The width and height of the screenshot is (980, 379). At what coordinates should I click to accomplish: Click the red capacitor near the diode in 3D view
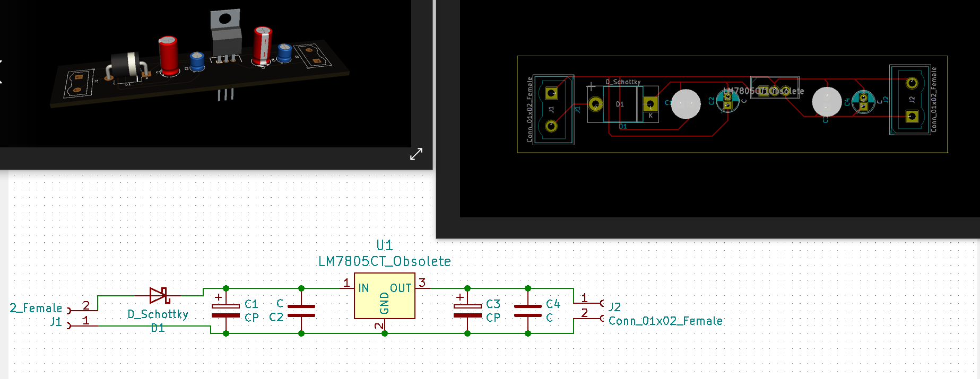[x=169, y=55]
